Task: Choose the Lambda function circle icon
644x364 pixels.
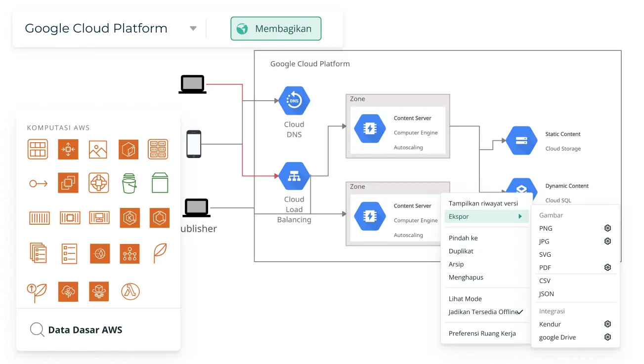Action: click(130, 291)
